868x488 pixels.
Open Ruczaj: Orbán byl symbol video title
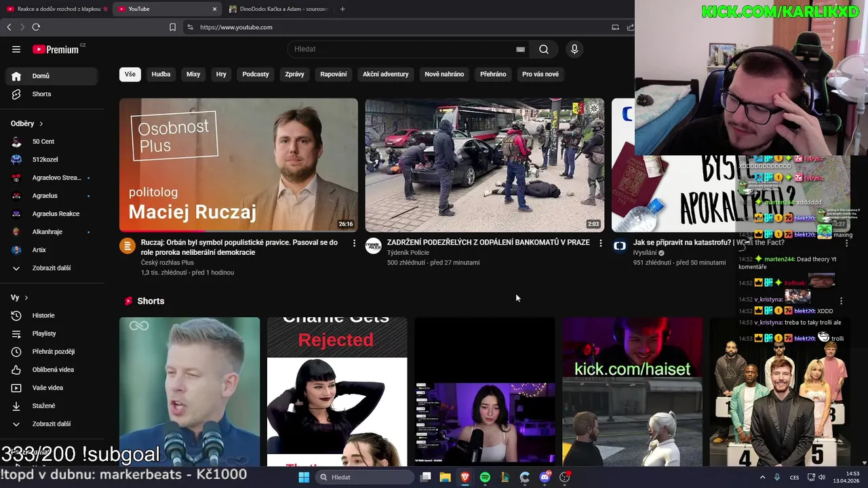tap(239, 247)
